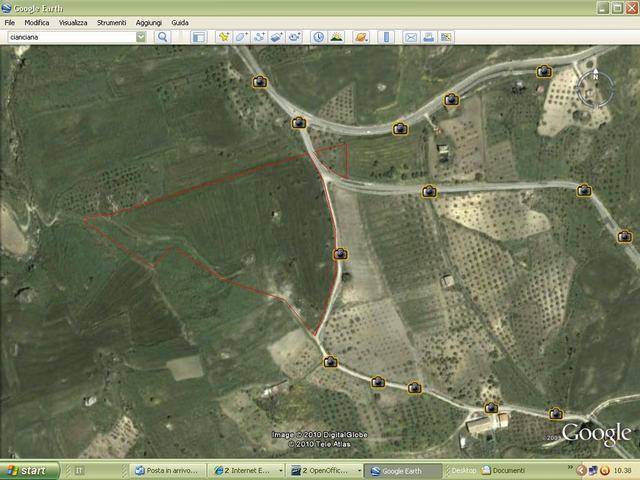Click the email envelope icon
The height and width of the screenshot is (480, 640).
410,37
